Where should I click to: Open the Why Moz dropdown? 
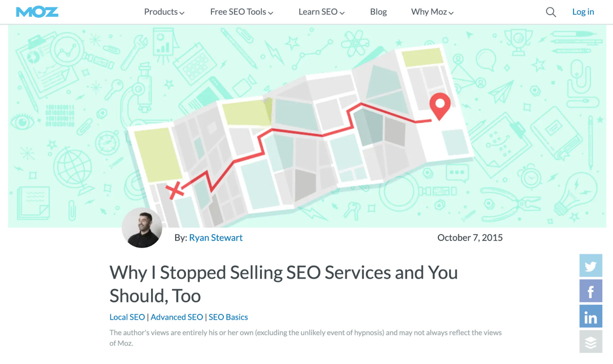click(432, 12)
